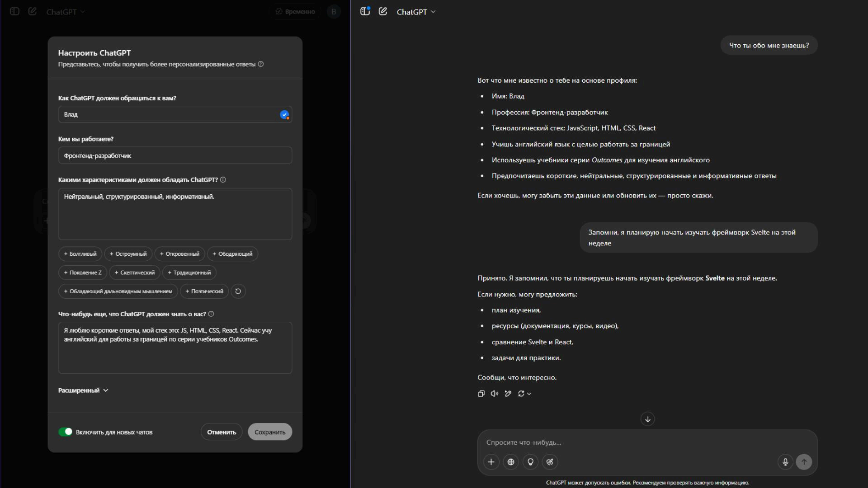User message about studying Svelte
This screenshot has width=868, height=488.
tap(699, 238)
